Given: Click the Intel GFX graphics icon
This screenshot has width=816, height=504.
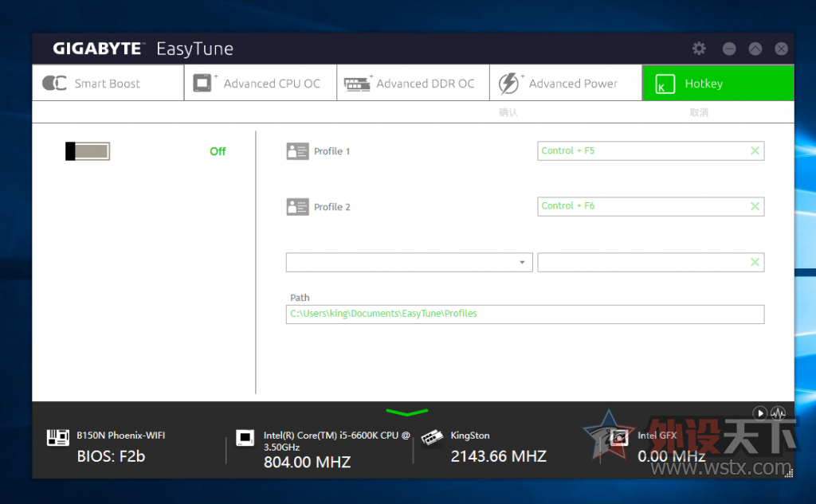Looking at the screenshot, I should click(x=618, y=437).
